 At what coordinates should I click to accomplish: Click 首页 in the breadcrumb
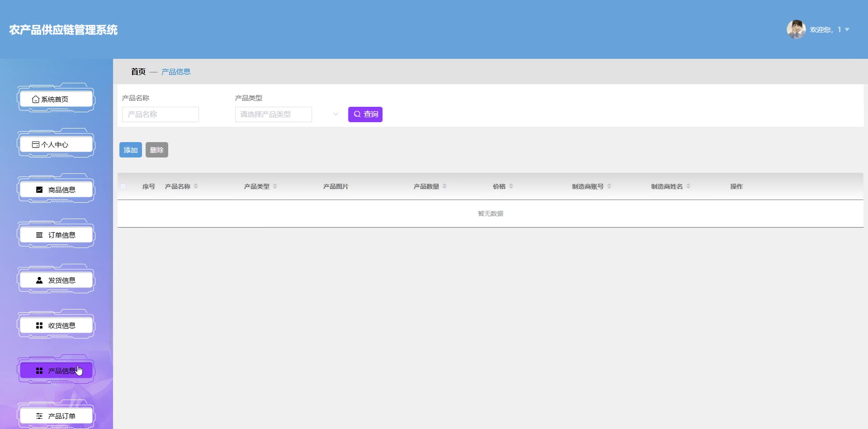pyautogui.click(x=138, y=71)
